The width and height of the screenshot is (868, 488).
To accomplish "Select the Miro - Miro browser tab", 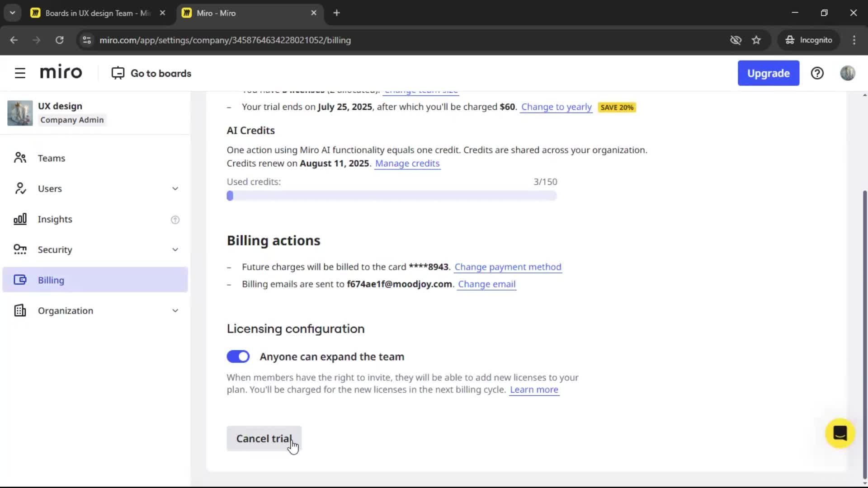I will (250, 13).
